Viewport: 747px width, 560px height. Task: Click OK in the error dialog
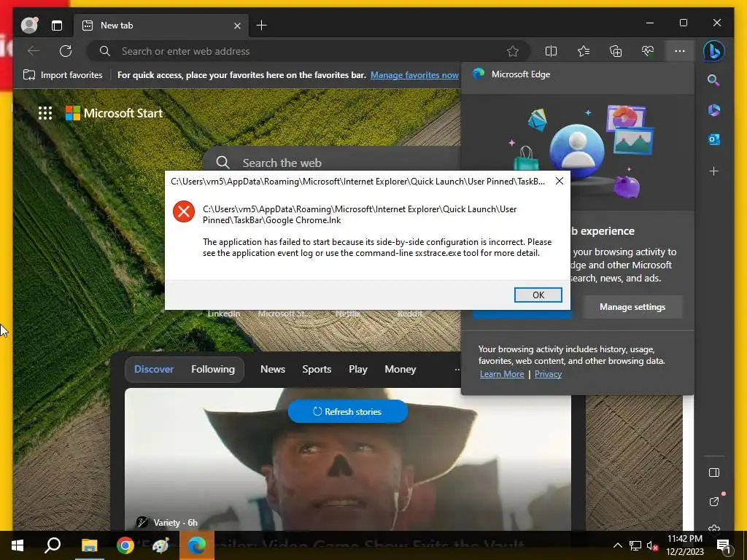coord(538,295)
